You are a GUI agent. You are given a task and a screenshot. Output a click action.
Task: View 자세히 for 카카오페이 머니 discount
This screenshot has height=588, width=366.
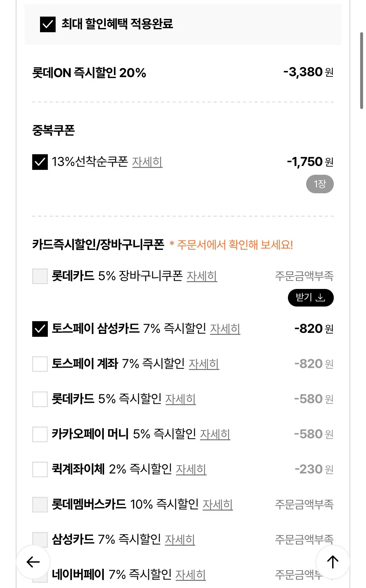coord(215,434)
